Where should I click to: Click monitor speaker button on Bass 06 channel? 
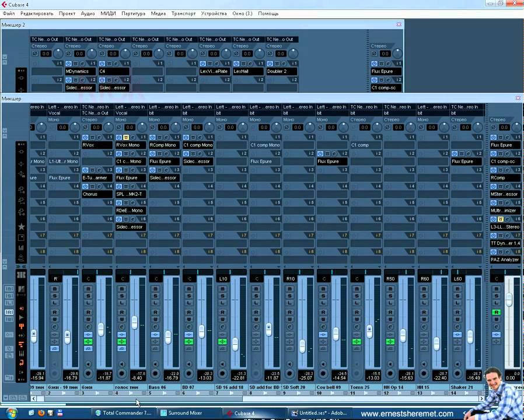(x=155, y=364)
